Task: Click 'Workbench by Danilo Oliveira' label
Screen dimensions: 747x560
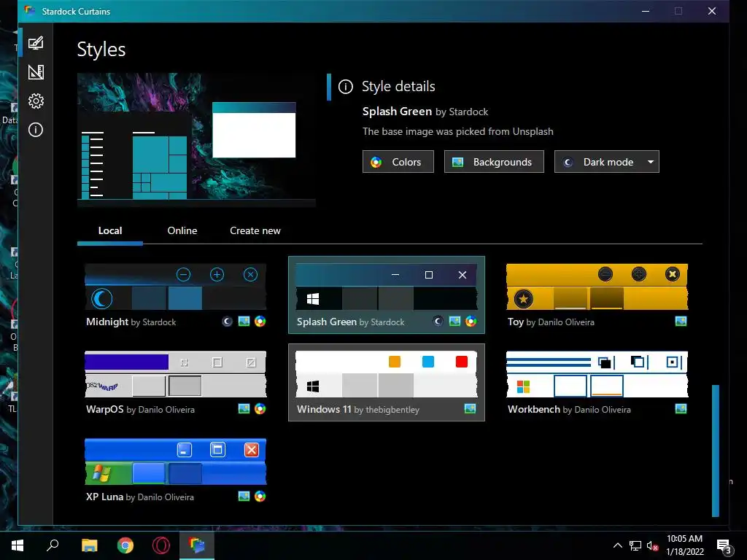Action: [569, 410]
